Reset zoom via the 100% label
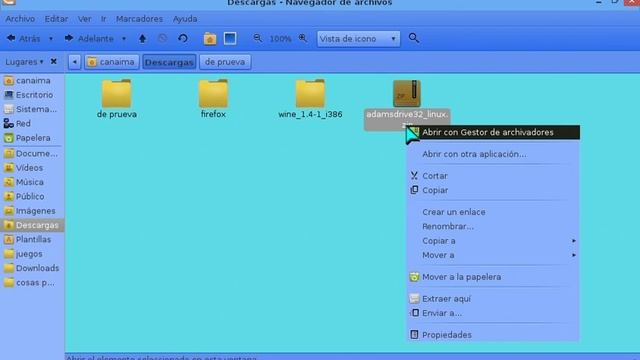The width and height of the screenshot is (640, 360). [280, 39]
